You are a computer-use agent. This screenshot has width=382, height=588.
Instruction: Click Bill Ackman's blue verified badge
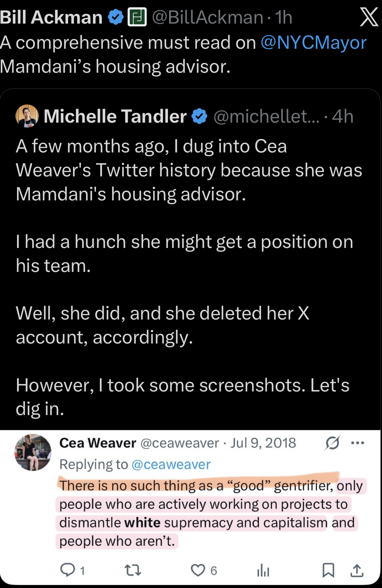click(115, 17)
